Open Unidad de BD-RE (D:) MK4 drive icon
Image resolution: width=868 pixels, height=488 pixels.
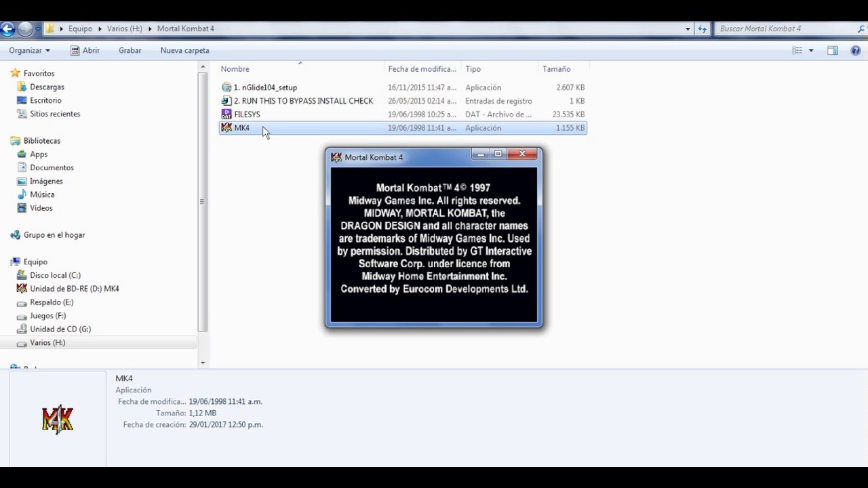click(22, 289)
